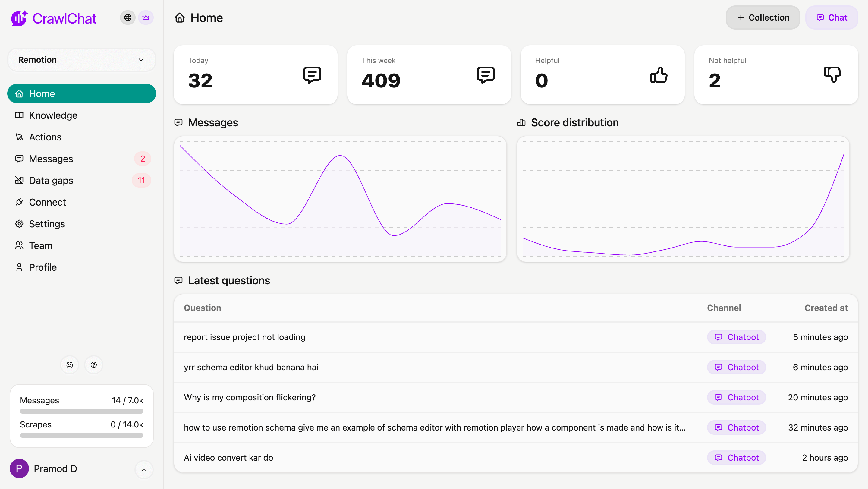Click the Collection button
Screen dimensions: 868x489
[763, 17]
